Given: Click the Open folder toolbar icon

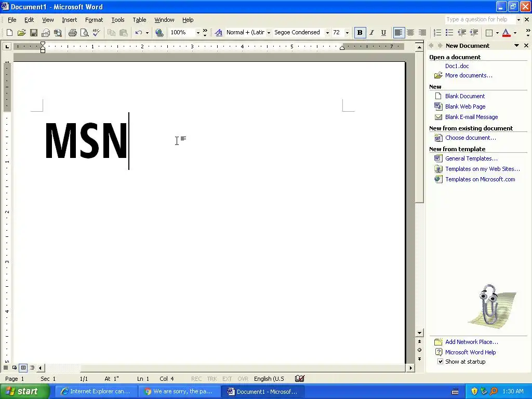Looking at the screenshot, I should coord(21,33).
